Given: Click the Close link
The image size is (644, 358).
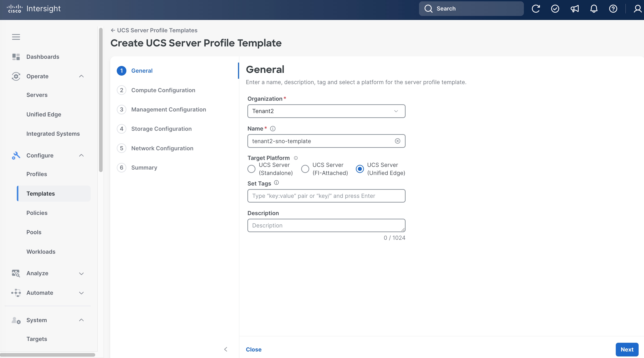Looking at the screenshot, I should tap(253, 349).
